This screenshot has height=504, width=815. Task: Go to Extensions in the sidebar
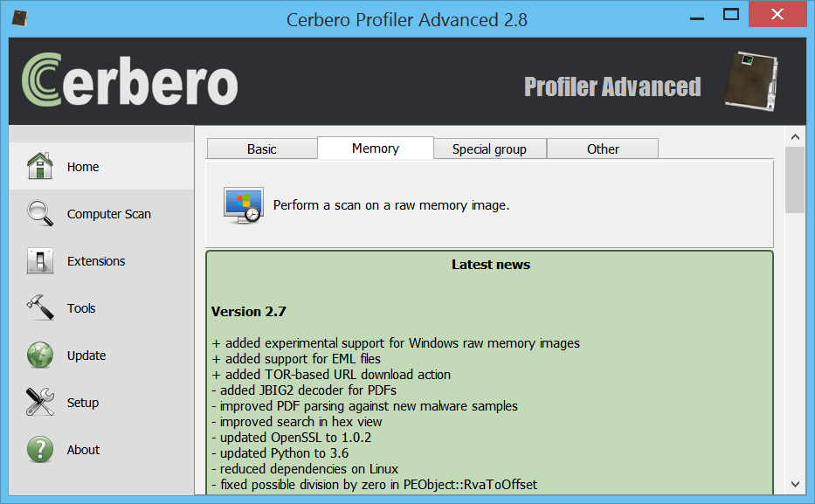coord(96,261)
